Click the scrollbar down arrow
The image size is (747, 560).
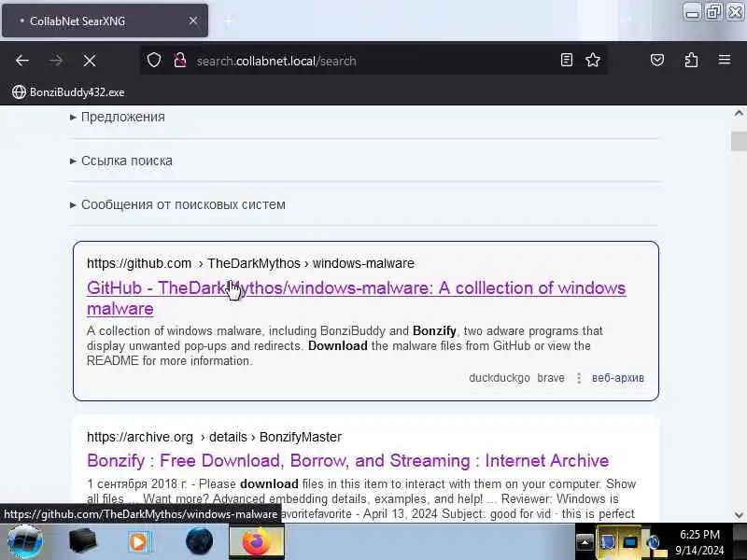[x=739, y=515]
